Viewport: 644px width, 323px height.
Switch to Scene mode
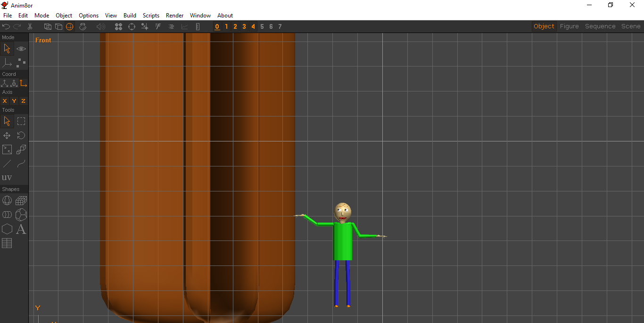(630, 26)
